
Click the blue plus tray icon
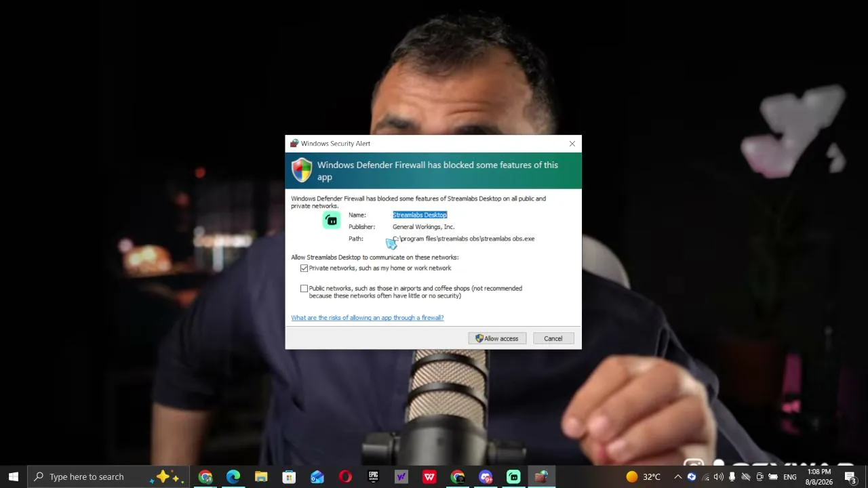[x=692, y=476]
